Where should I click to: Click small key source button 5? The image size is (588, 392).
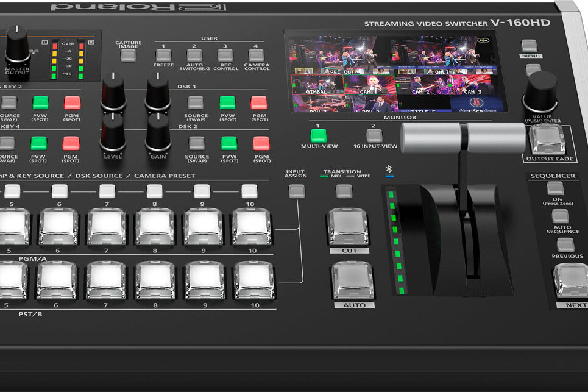12,191
